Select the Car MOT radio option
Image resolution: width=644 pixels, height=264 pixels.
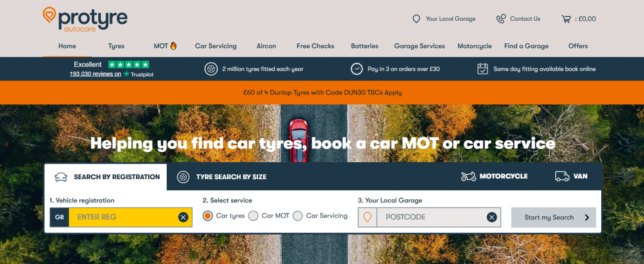click(253, 216)
